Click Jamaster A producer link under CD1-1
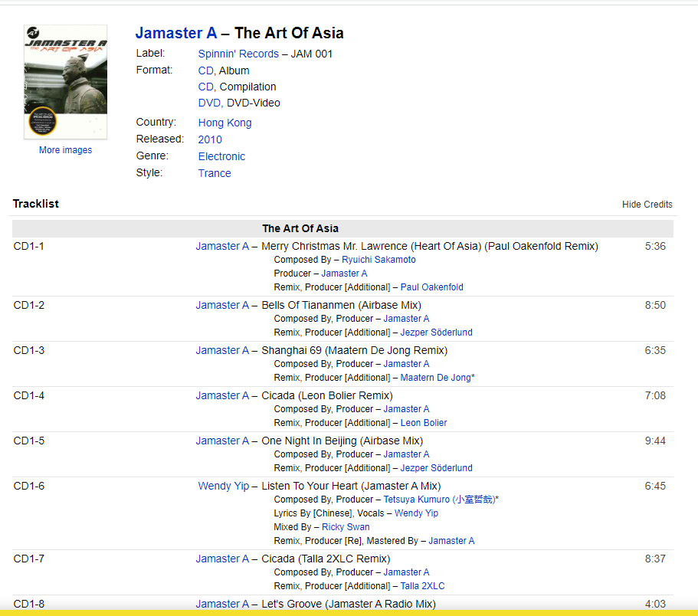698x616 pixels. tap(344, 274)
